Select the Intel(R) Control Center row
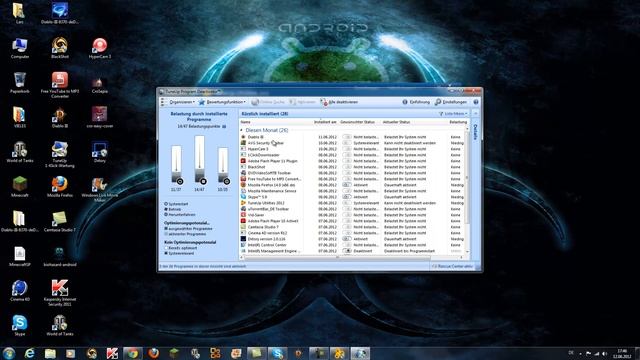640x360 pixels. pyautogui.click(x=352, y=245)
